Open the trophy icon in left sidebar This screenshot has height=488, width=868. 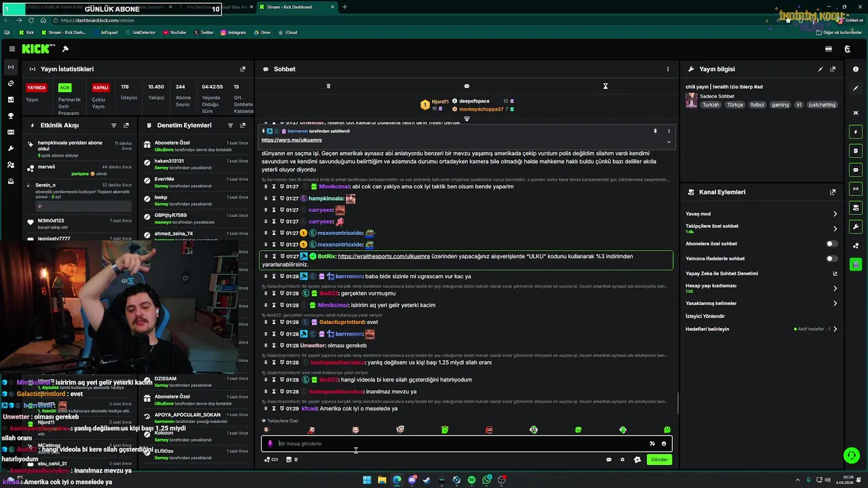pyautogui.click(x=11, y=116)
